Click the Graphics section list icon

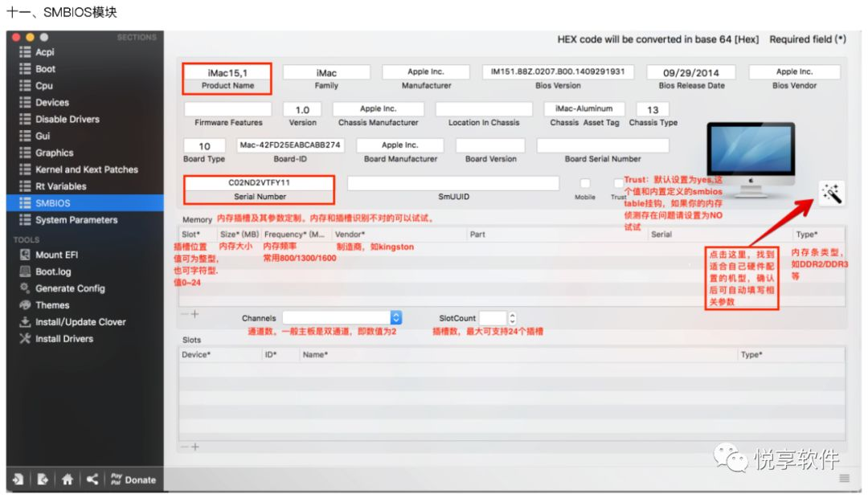tap(25, 153)
